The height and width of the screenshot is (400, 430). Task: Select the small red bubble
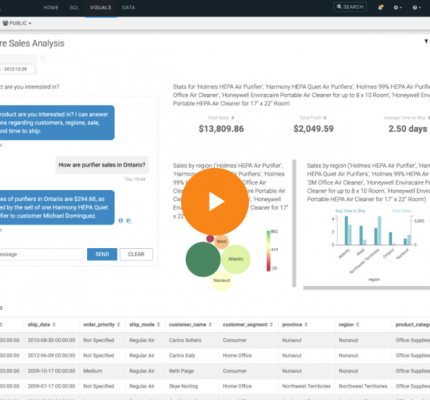tap(210, 239)
